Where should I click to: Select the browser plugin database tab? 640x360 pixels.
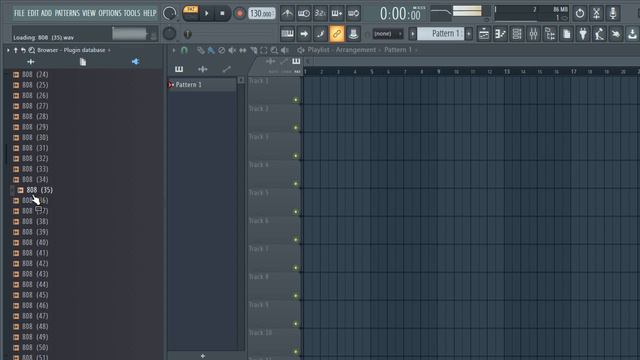(x=136, y=62)
